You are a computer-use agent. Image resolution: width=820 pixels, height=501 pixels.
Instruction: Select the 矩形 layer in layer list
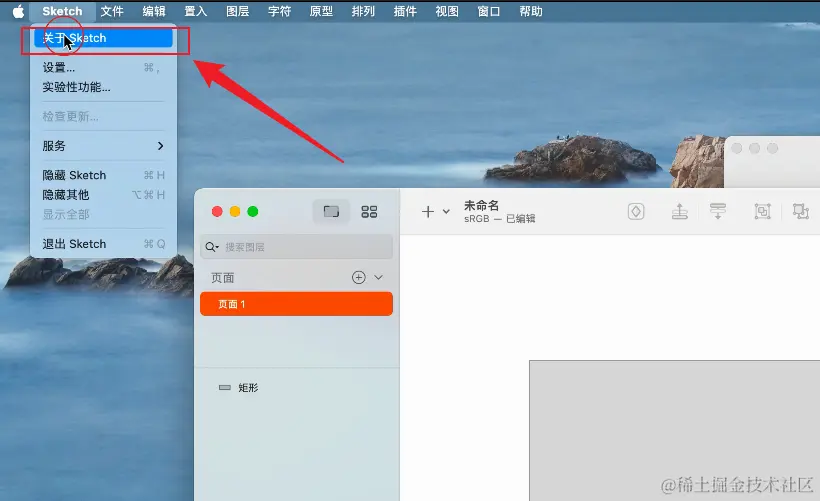(297, 388)
